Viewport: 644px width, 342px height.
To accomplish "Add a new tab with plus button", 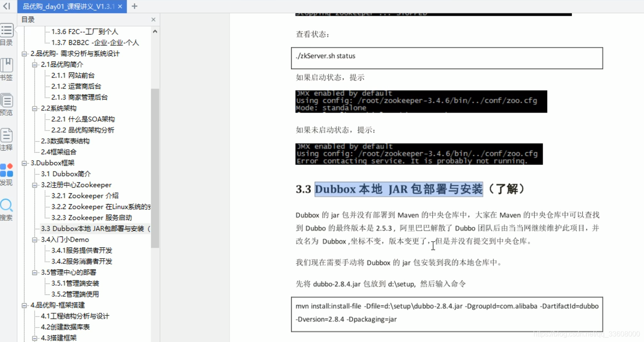I will 134,6.
